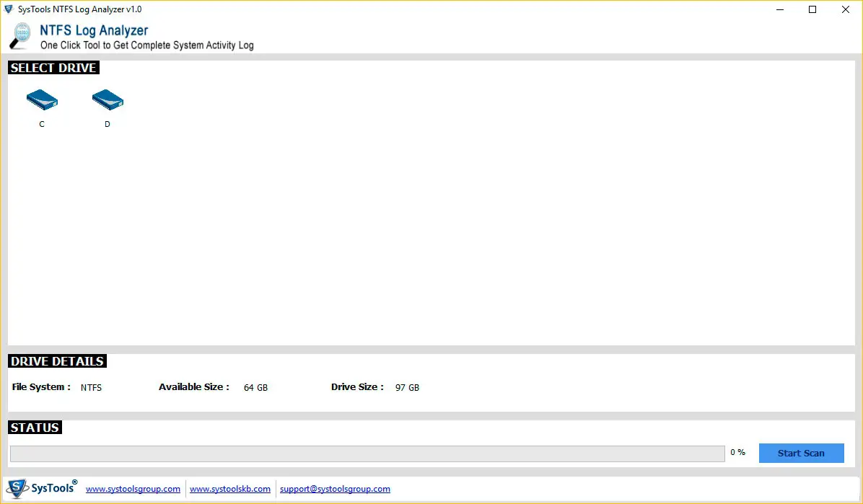Select the D drive icon

tap(108, 100)
